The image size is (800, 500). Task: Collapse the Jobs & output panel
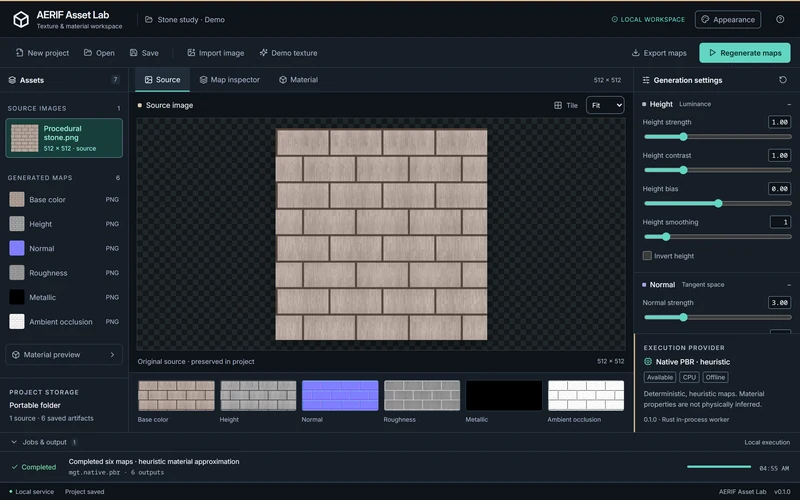14,442
